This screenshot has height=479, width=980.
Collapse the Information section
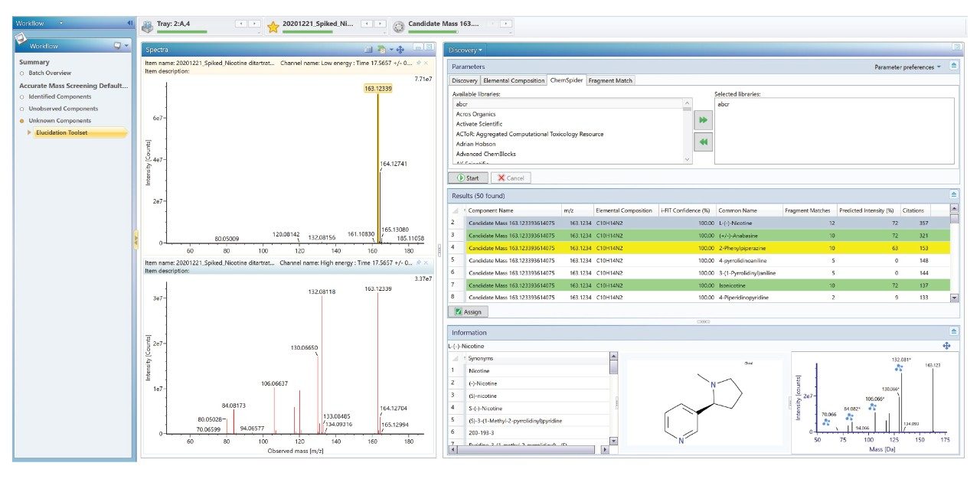pyautogui.click(x=954, y=332)
